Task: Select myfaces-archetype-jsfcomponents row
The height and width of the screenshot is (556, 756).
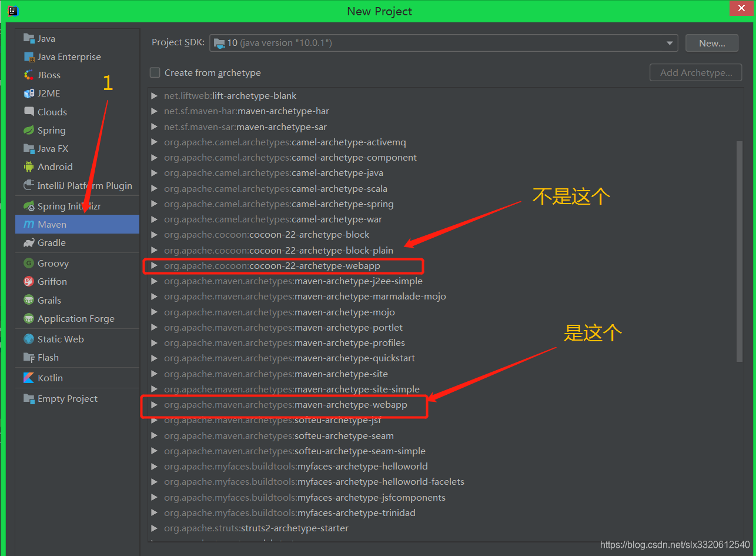Action: point(445,497)
